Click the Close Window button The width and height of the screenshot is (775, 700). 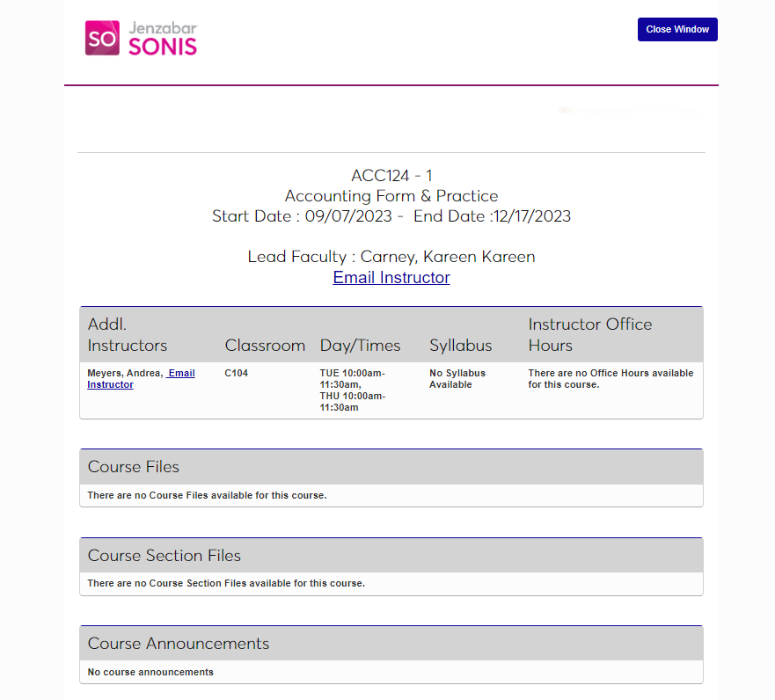(676, 29)
